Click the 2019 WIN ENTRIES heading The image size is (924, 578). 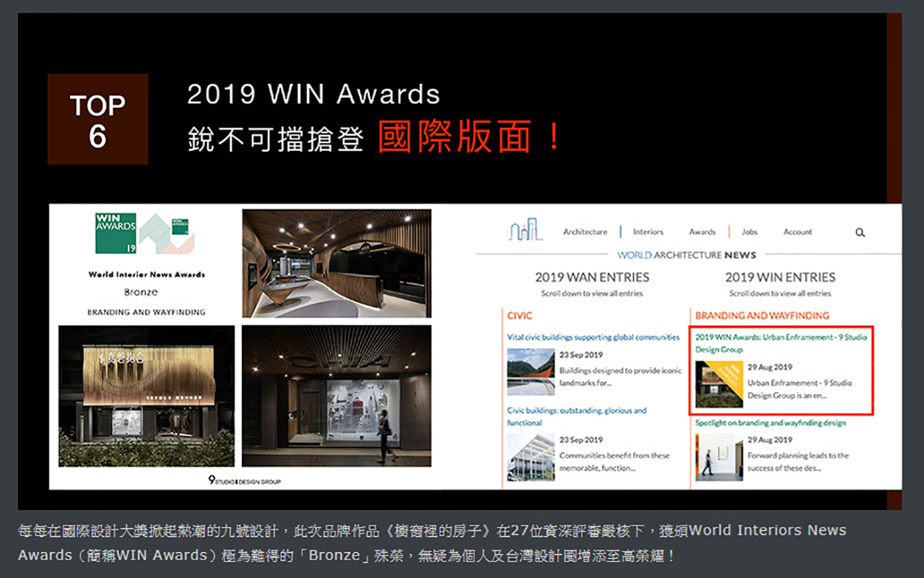click(780, 277)
